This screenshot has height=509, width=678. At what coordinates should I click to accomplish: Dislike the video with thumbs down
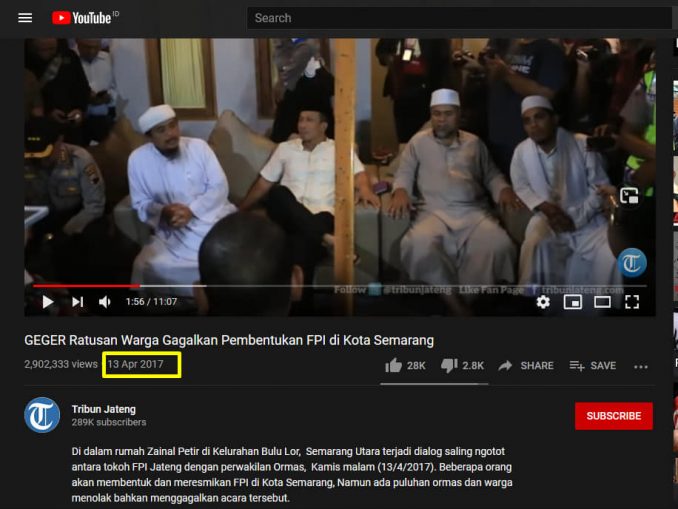pyautogui.click(x=462, y=366)
